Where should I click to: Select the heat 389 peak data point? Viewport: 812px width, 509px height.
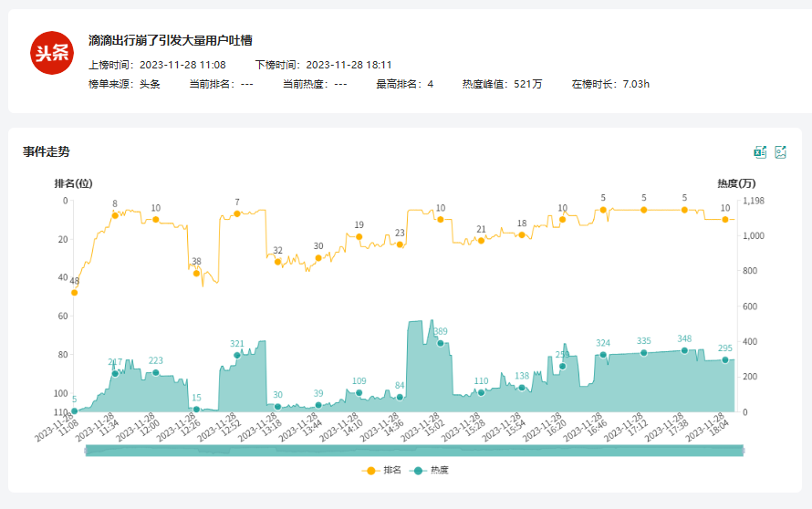point(441,343)
